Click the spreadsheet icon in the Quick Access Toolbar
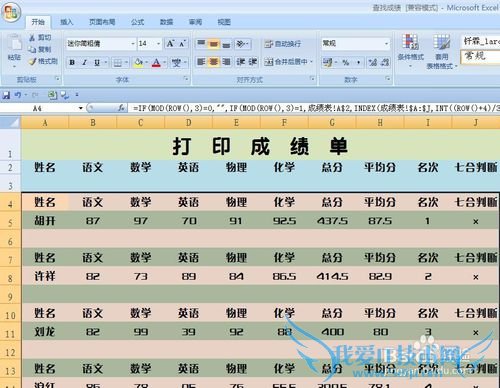Image resolution: width=500 pixels, height=388 pixels. point(52,95)
